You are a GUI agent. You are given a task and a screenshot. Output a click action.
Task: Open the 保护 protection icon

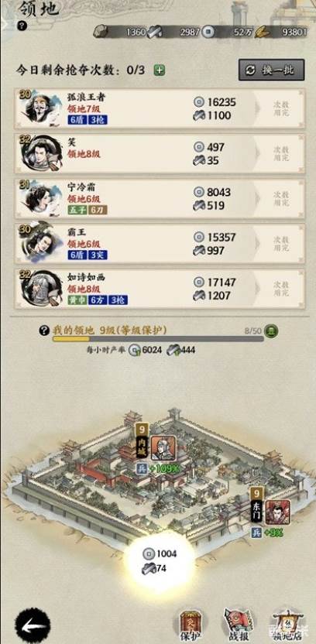click(x=189, y=623)
